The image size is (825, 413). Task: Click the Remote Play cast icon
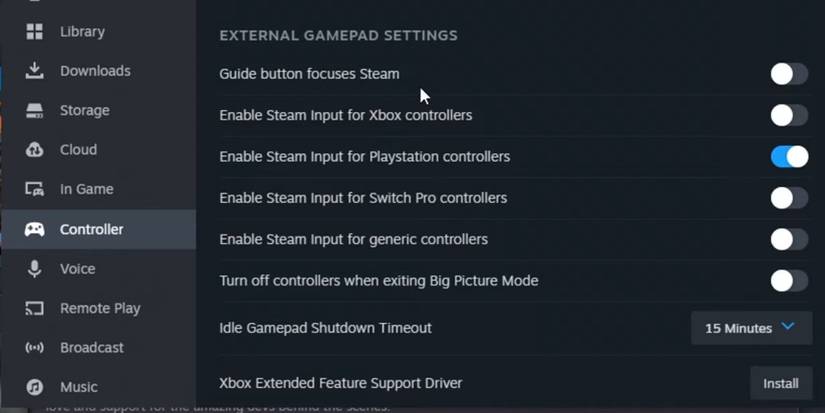[35, 308]
